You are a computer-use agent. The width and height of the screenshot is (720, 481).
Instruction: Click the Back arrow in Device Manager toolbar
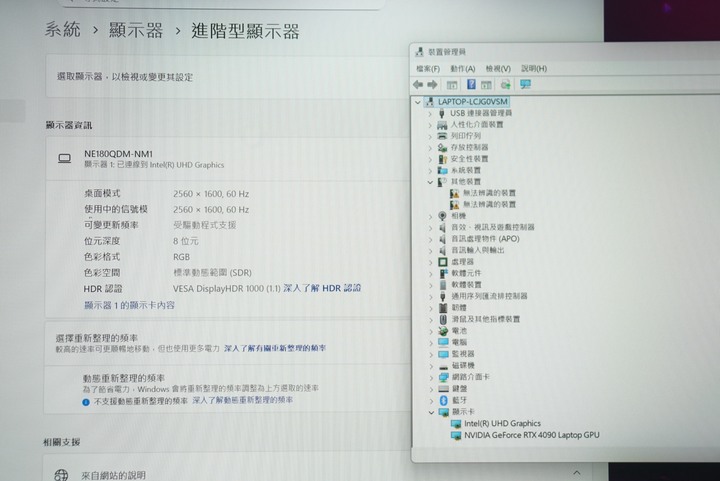pyautogui.click(x=418, y=85)
